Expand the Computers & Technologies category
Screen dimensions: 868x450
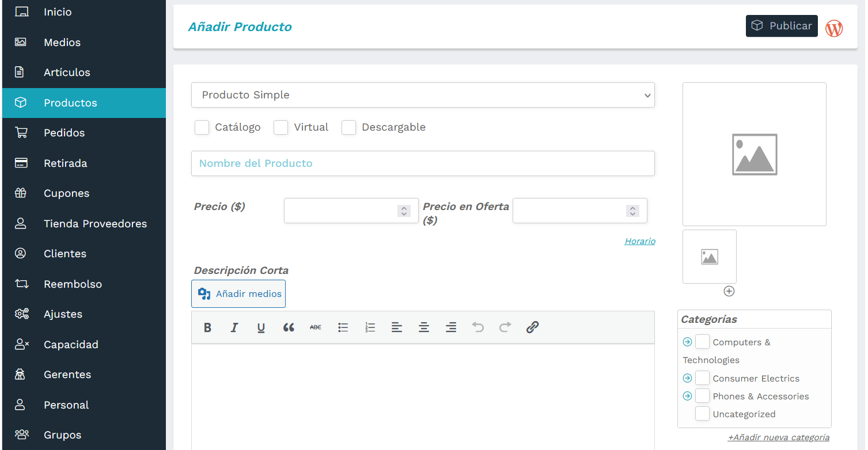687,341
